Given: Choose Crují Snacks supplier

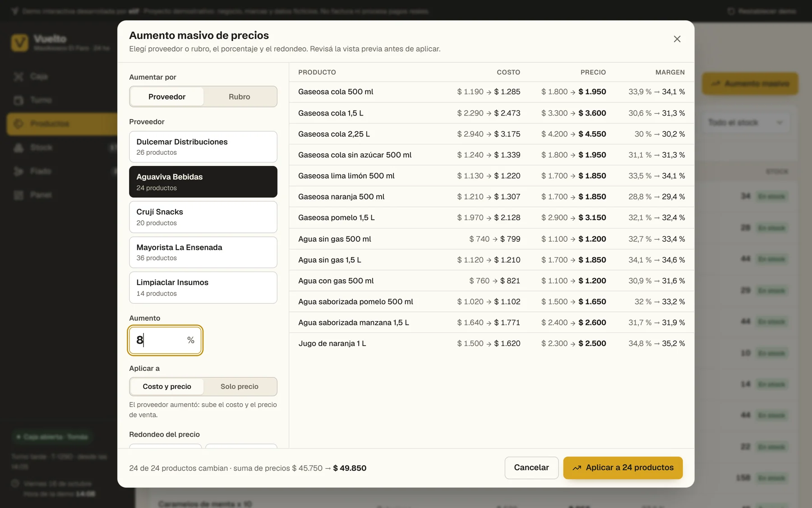Looking at the screenshot, I should coord(203,217).
